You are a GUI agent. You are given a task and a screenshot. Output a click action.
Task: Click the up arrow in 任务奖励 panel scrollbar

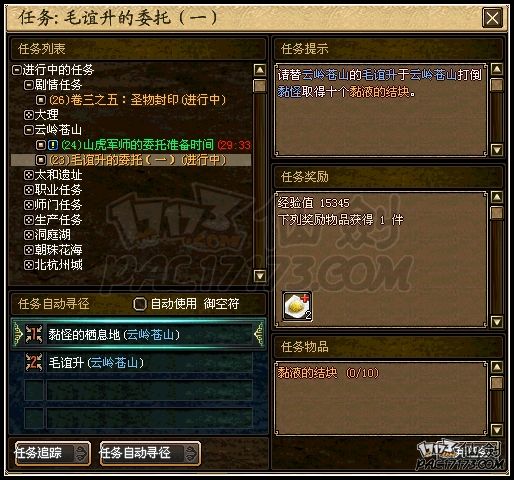497,197
